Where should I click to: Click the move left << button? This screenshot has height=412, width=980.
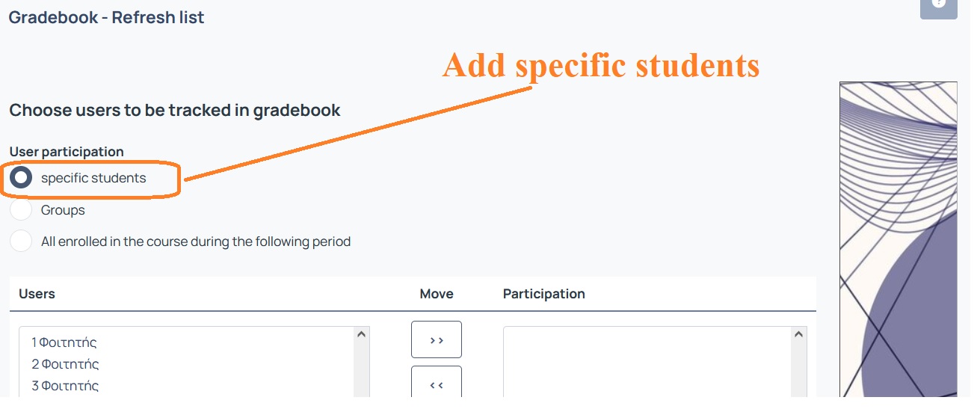click(437, 383)
